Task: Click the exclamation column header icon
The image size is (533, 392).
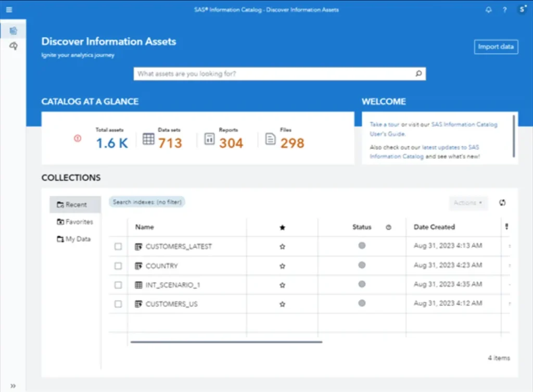Action: pyautogui.click(x=506, y=226)
